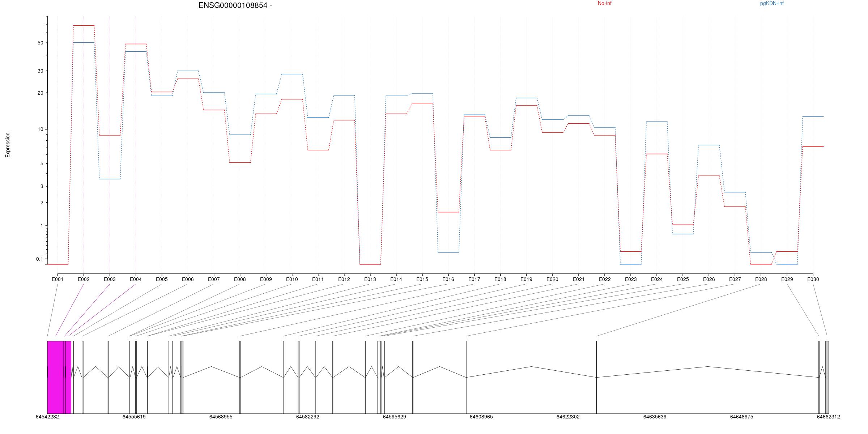Click exon label E020
This screenshot has height=434, width=868.
coord(552,279)
